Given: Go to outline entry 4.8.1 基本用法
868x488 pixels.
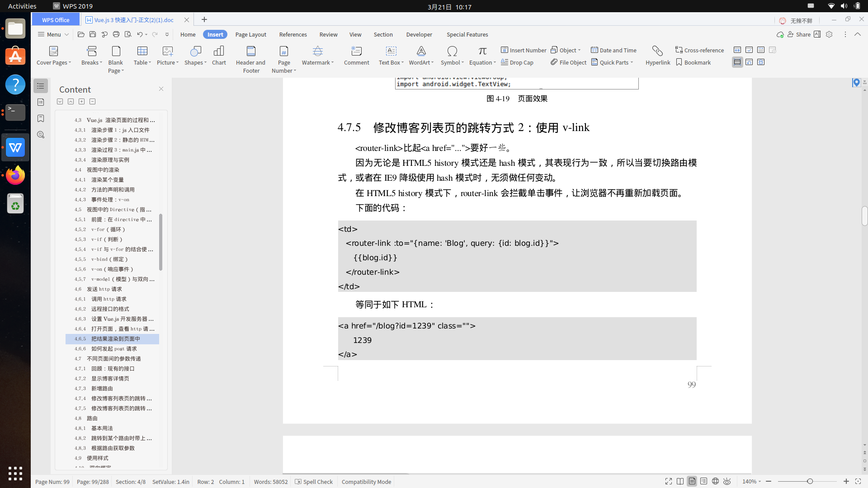Looking at the screenshot, I should coord(102,428).
